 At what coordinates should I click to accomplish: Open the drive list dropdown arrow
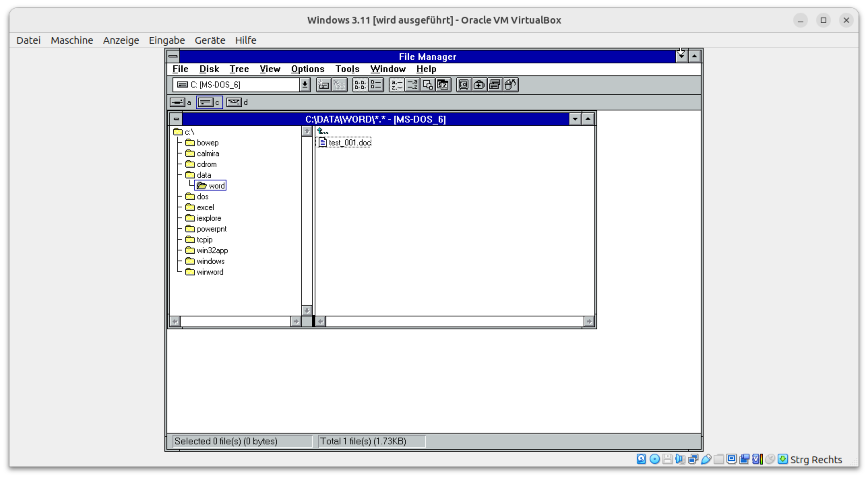[305, 85]
